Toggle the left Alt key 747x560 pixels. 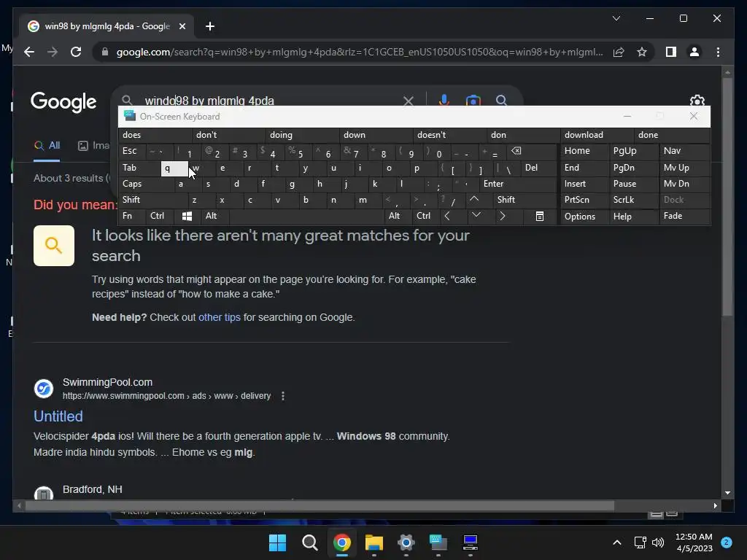coord(215,216)
